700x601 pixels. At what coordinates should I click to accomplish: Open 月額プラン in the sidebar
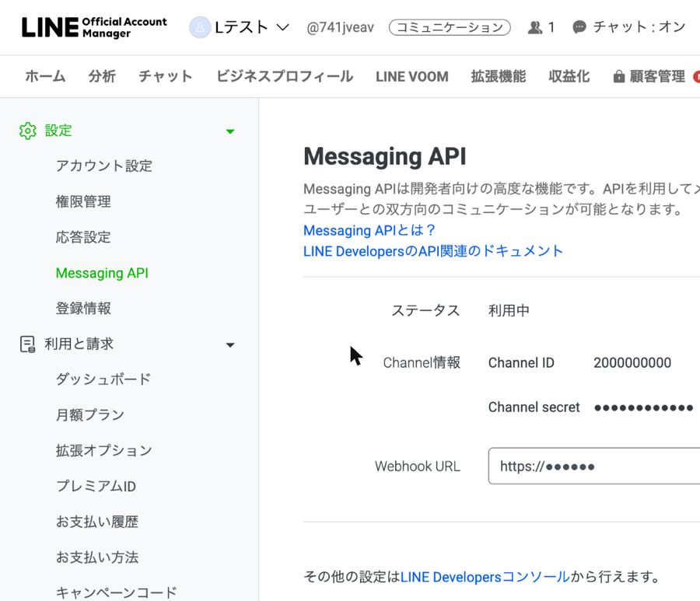pos(90,415)
